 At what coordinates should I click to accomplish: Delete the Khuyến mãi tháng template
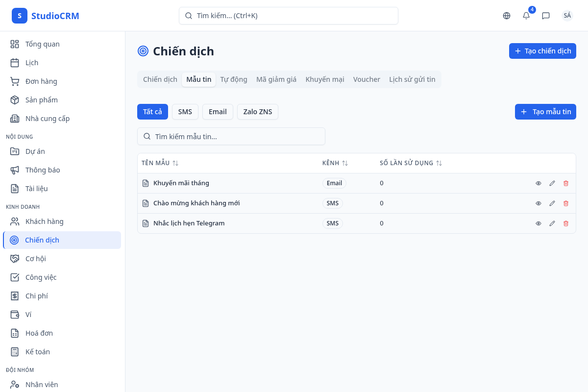point(566,183)
